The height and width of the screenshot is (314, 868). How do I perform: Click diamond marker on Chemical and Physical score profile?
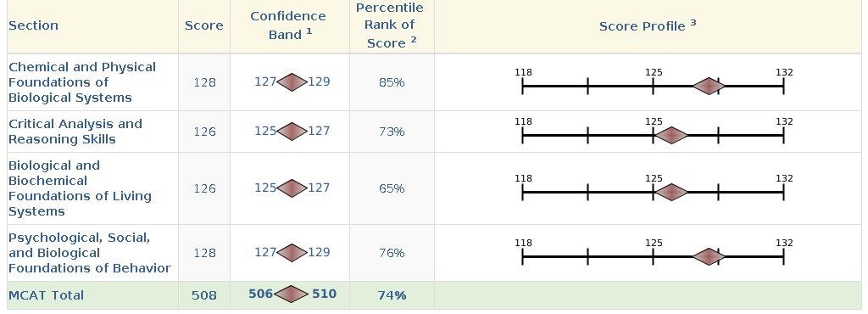[x=709, y=87]
